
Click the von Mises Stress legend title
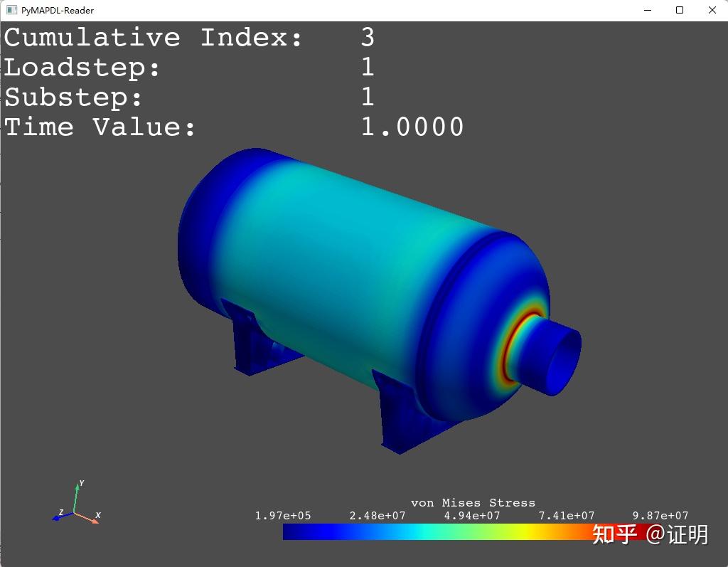(475, 502)
